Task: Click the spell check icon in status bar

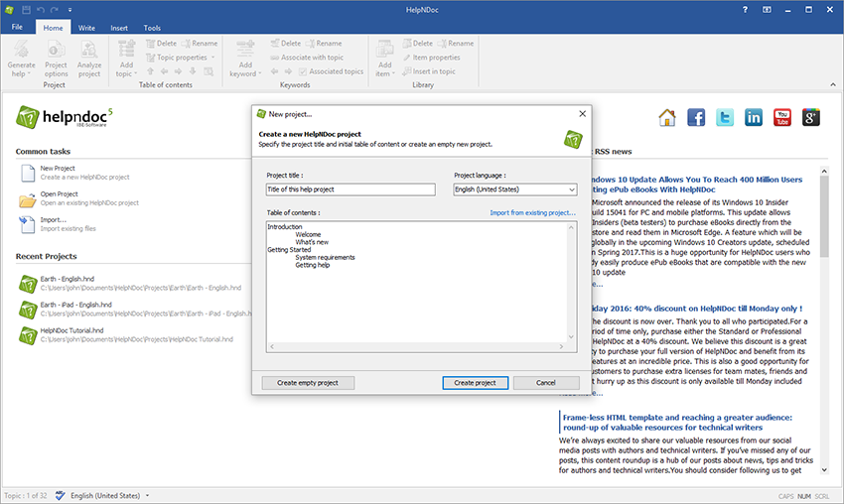Action: 61,495
